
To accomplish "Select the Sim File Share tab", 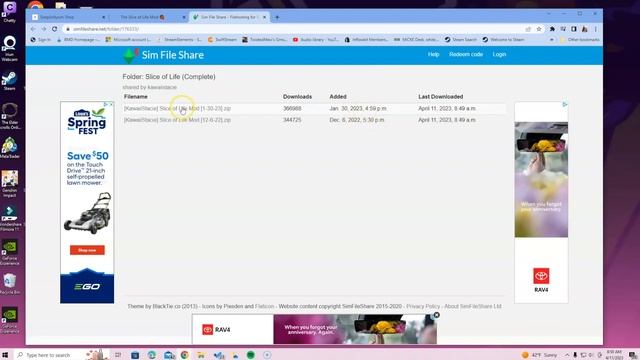I will point(229,17).
